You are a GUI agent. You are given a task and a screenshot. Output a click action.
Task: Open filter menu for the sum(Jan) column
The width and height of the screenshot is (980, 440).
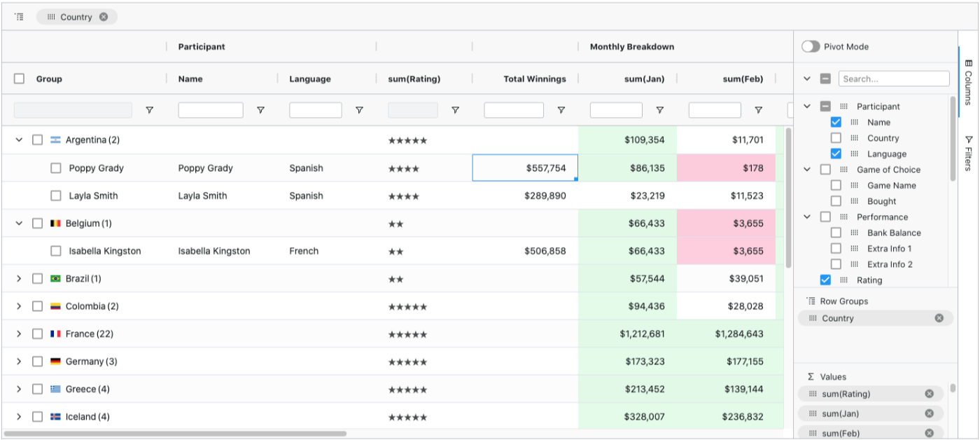click(660, 109)
